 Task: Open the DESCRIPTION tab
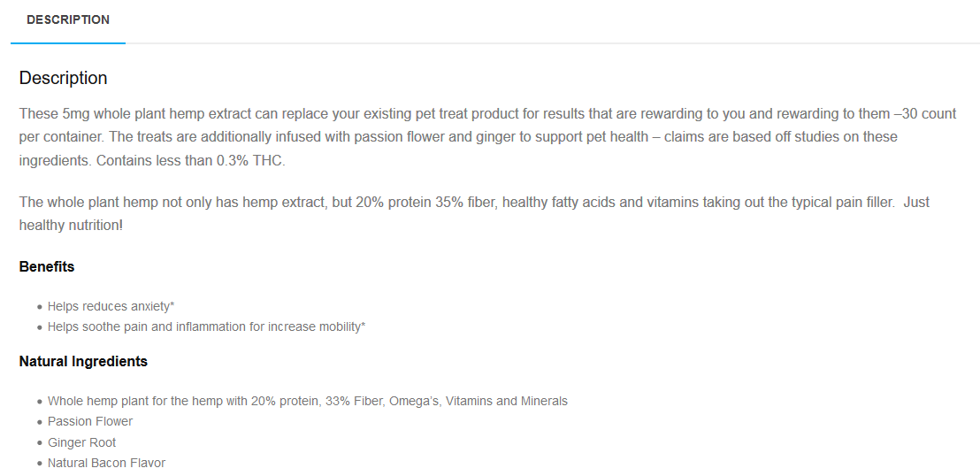pos(68,20)
